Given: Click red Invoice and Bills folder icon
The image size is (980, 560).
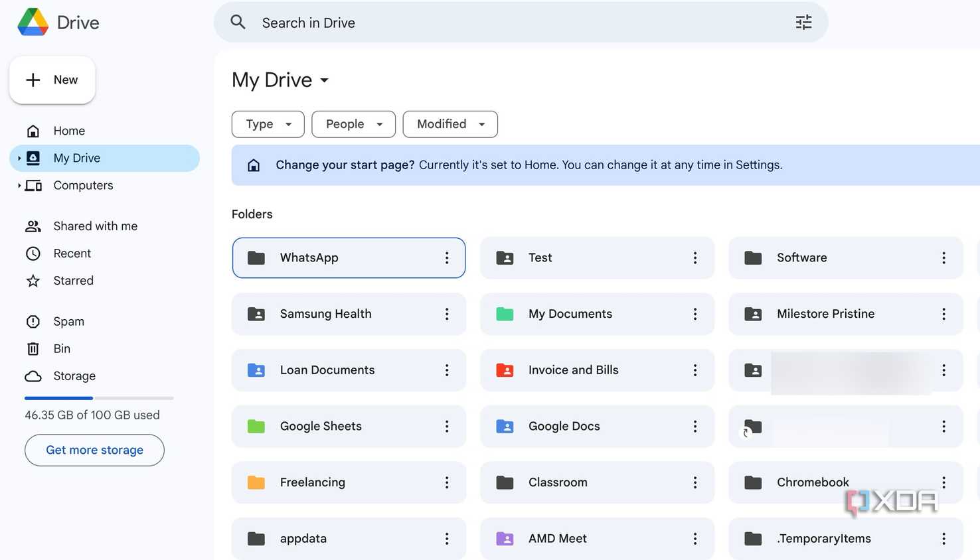Looking at the screenshot, I should (505, 370).
